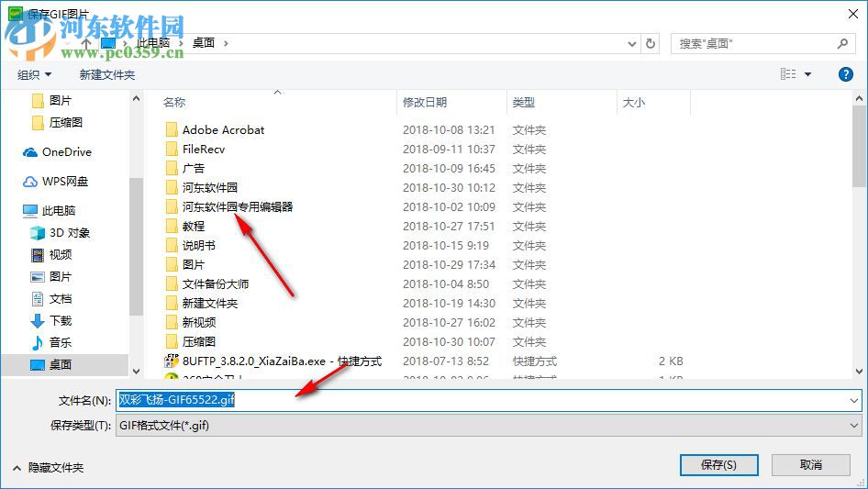Screen dimensions: 868x489
Task: Click the 说明书 folder icon
Action: click(172, 245)
